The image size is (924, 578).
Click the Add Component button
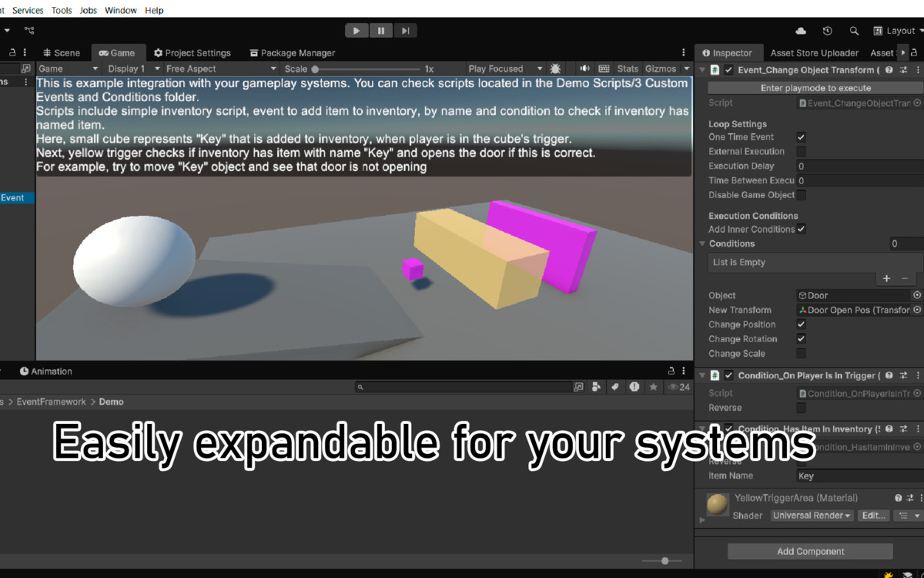coord(809,551)
